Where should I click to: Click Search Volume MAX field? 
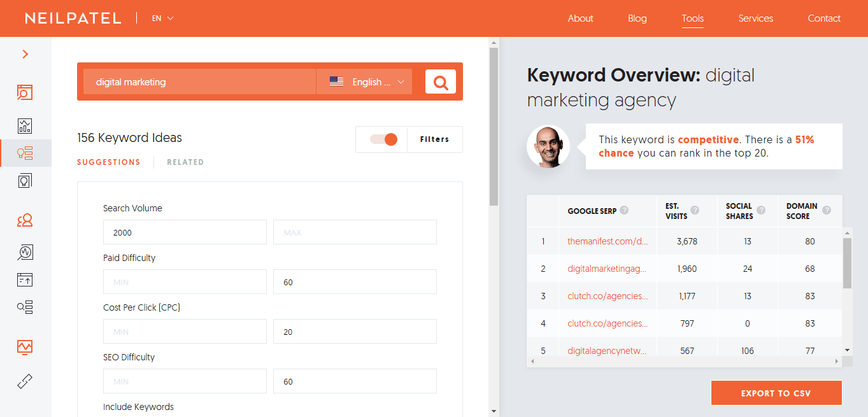coord(355,232)
